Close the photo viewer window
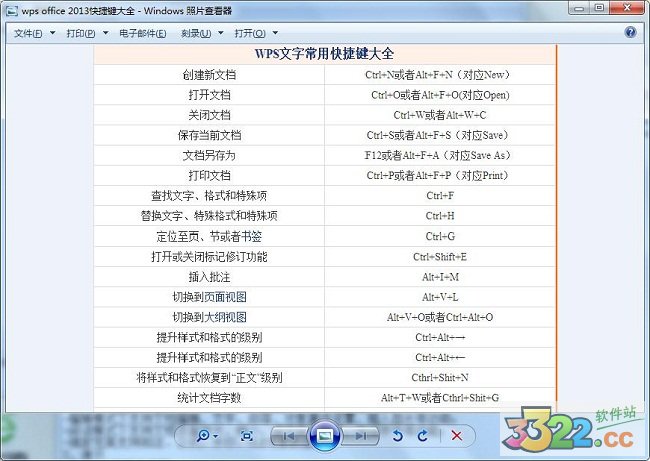 (x=628, y=8)
